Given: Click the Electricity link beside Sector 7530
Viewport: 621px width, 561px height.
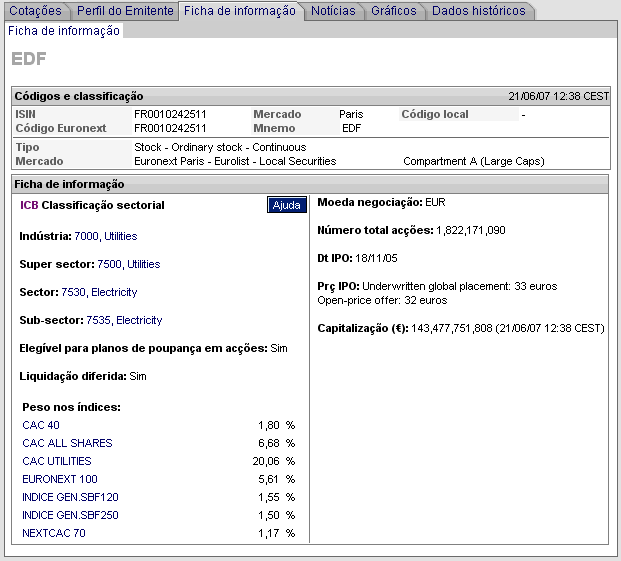Looking at the screenshot, I should [x=114, y=292].
